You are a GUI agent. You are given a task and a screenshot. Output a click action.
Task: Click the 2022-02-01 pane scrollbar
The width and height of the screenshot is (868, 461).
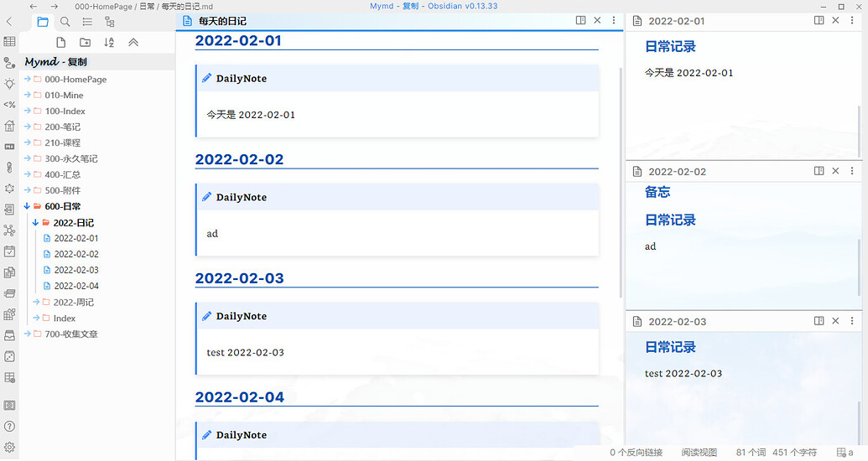click(x=859, y=130)
